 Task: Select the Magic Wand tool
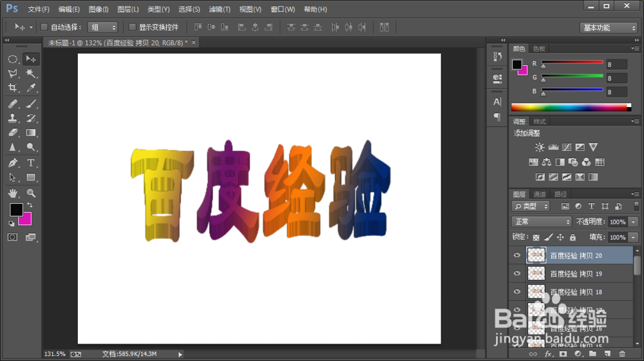(x=31, y=73)
